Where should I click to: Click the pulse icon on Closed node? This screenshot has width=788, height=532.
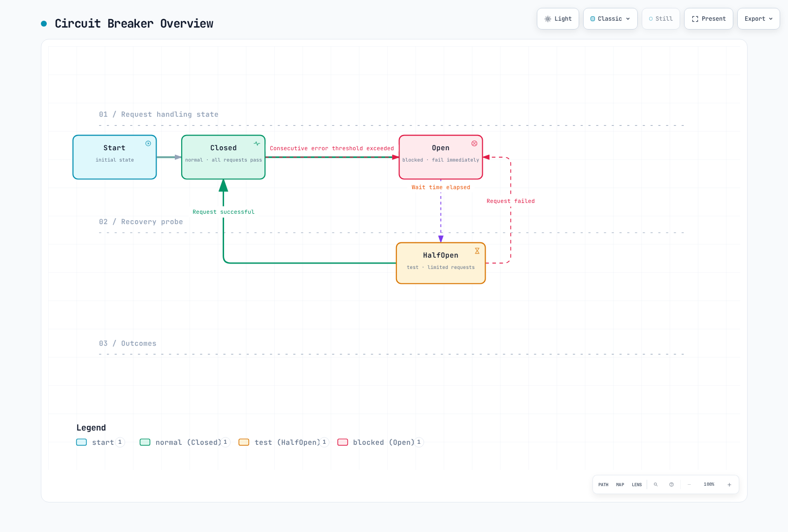tap(257, 143)
